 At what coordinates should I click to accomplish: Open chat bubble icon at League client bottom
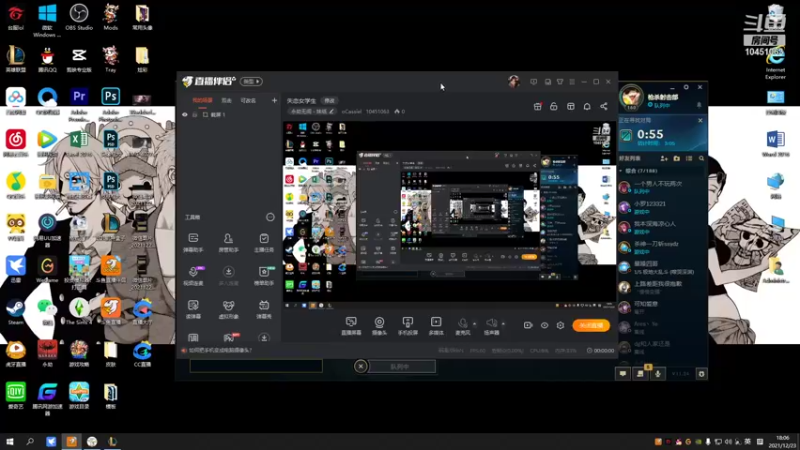point(623,374)
